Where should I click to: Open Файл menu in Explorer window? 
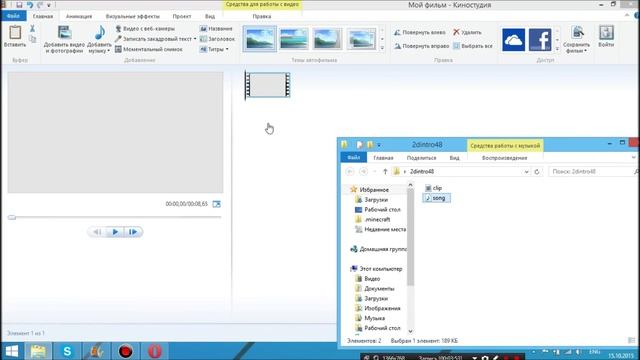pos(353,158)
